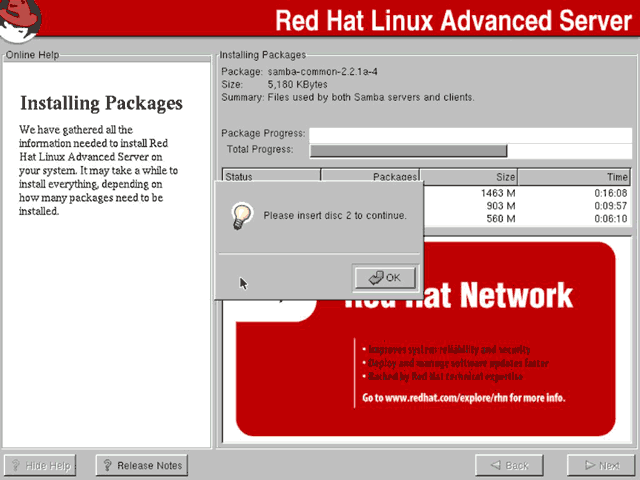Click the Red Hat shadowman logo

tap(20, 19)
